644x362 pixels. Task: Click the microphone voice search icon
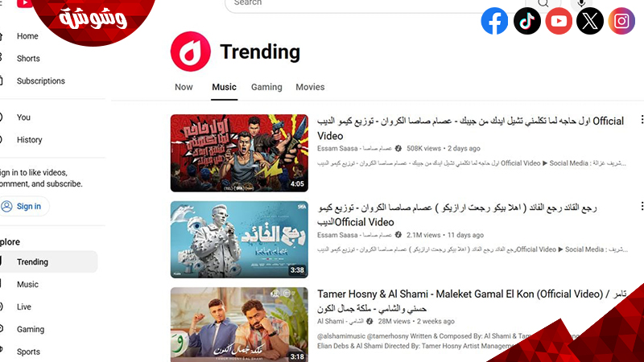pyautogui.click(x=581, y=4)
